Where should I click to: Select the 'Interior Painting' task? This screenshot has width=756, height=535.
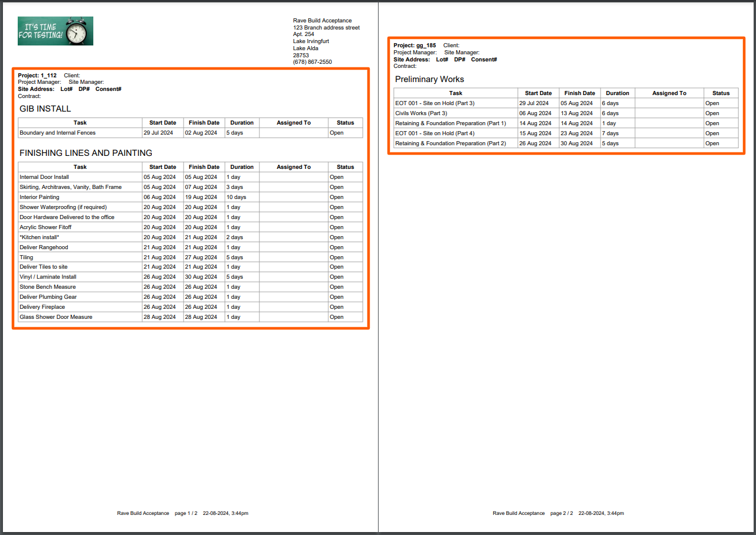click(x=40, y=197)
